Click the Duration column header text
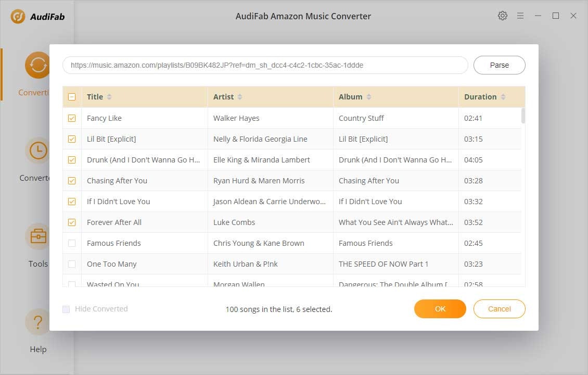Viewport: 588px width, 375px height. [x=480, y=97]
